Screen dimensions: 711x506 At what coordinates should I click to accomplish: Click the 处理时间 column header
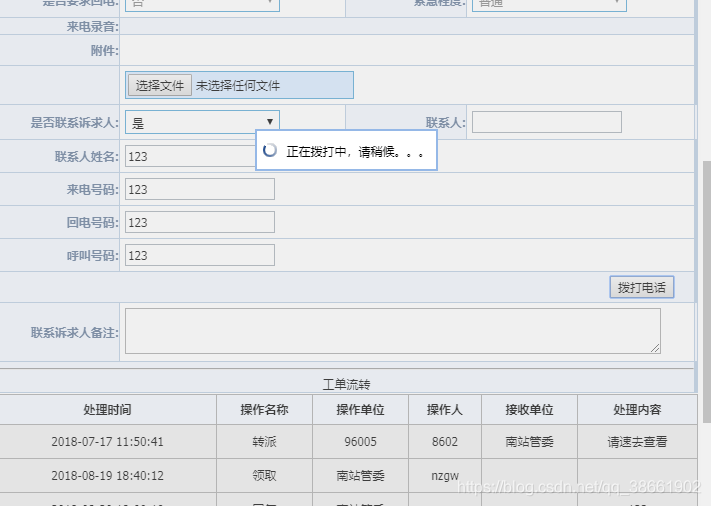pyautogui.click(x=107, y=409)
